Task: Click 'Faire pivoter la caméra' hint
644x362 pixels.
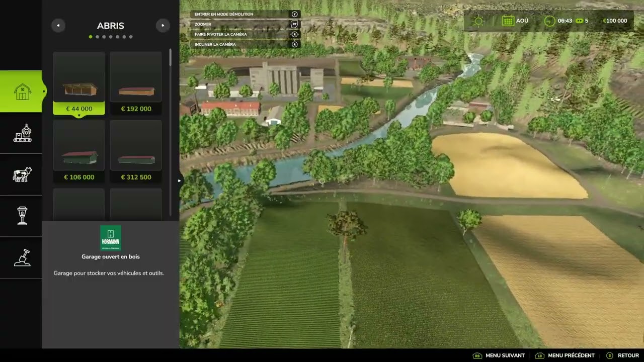Action: point(246,34)
